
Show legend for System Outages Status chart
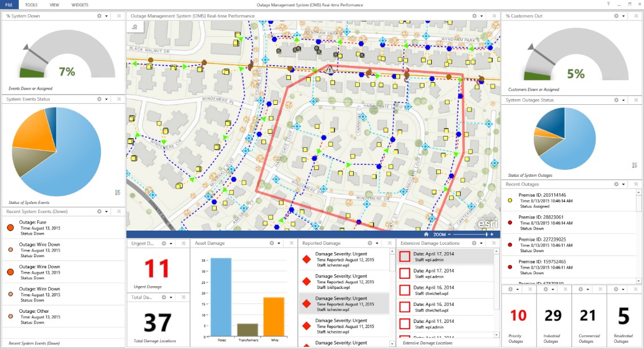(635, 165)
